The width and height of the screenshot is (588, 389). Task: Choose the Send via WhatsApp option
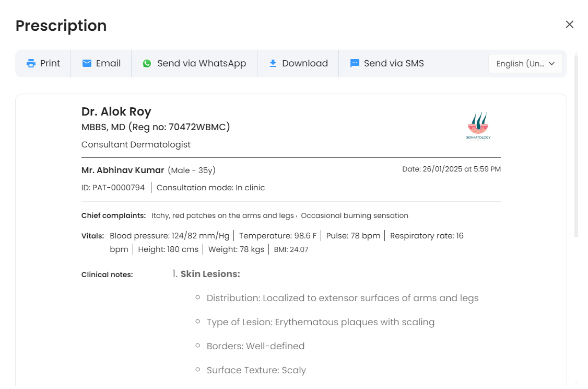click(x=202, y=63)
